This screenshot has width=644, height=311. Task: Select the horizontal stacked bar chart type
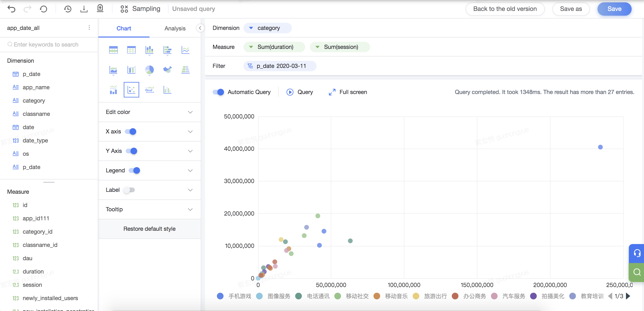[168, 50]
